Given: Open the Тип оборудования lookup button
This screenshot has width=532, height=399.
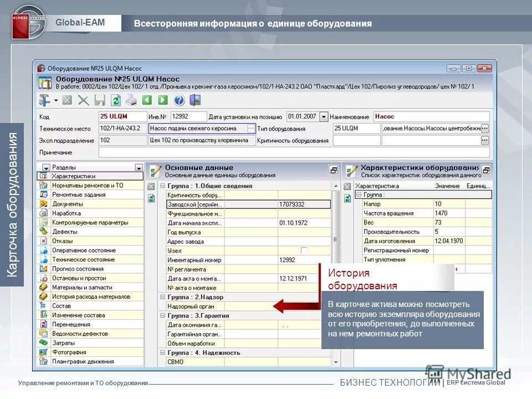Looking at the screenshot, I should (x=485, y=127).
